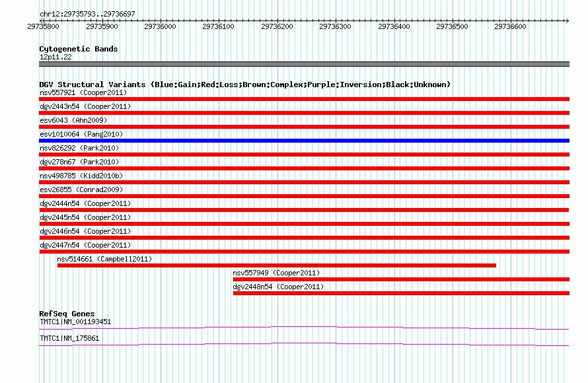Click the TMTC1|NM_175861 gene label
This screenshot has height=383, width=588.
tap(69, 338)
